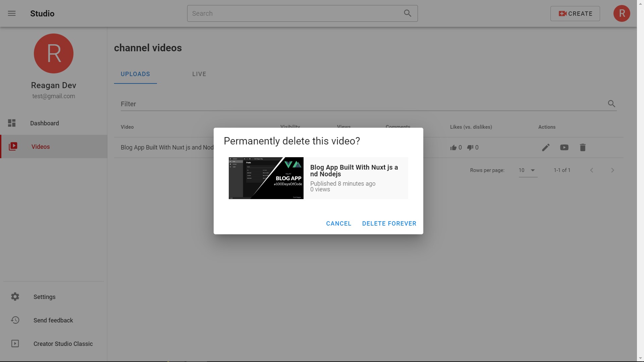Go to previous page chevron
The width and height of the screenshot is (644, 362).
[x=592, y=170]
